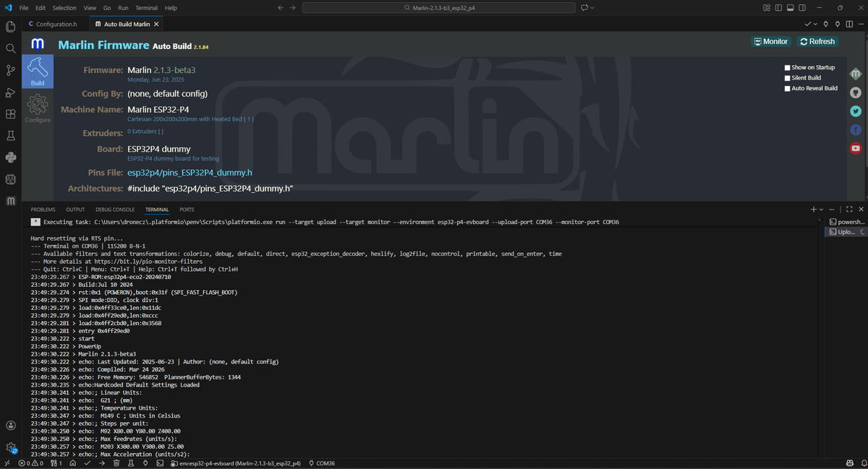Open the Marlin website icon on the right
This screenshot has width=868, height=469.
856,74
